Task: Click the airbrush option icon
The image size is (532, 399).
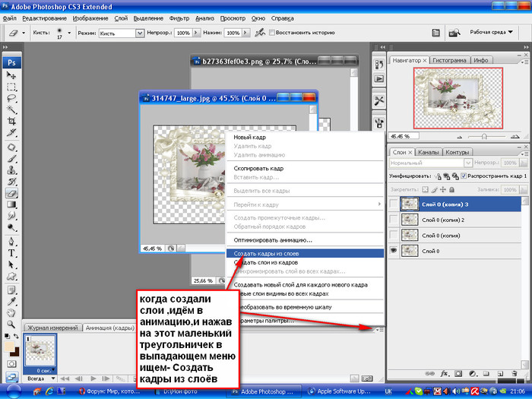Action: pos(260,33)
